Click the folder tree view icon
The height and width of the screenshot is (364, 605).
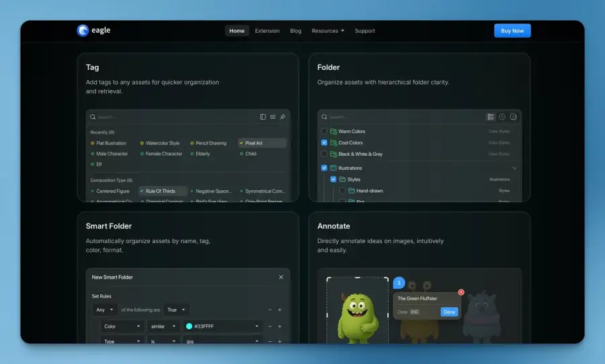pyautogui.click(x=491, y=117)
